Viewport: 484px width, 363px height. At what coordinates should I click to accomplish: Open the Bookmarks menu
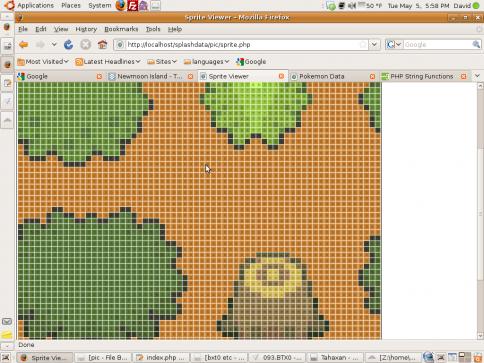[121, 29]
